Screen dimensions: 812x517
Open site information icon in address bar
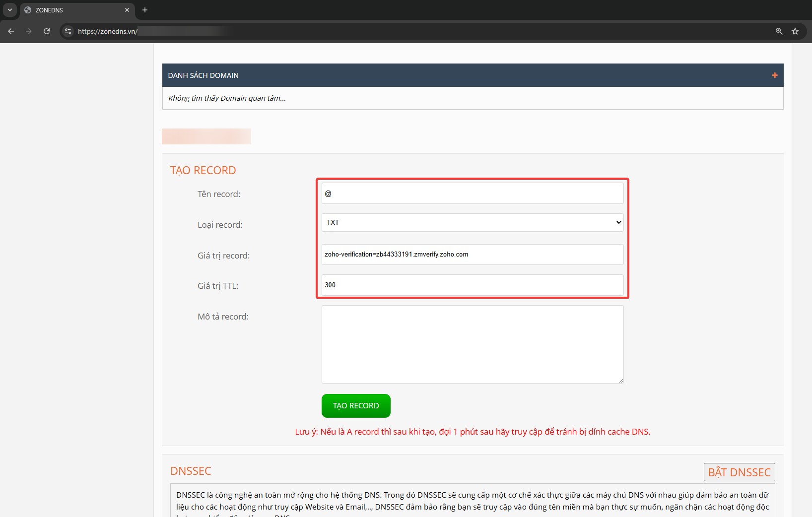pos(68,31)
